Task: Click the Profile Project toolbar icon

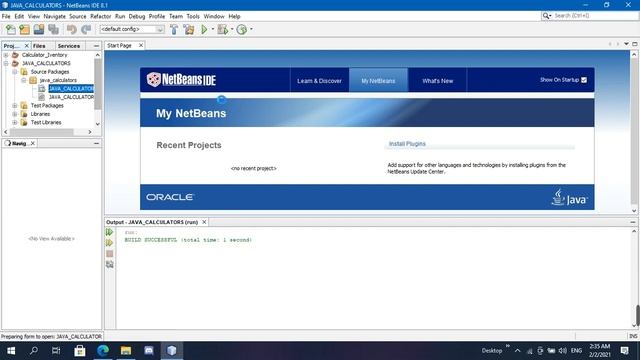Action: click(x=242, y=29)
